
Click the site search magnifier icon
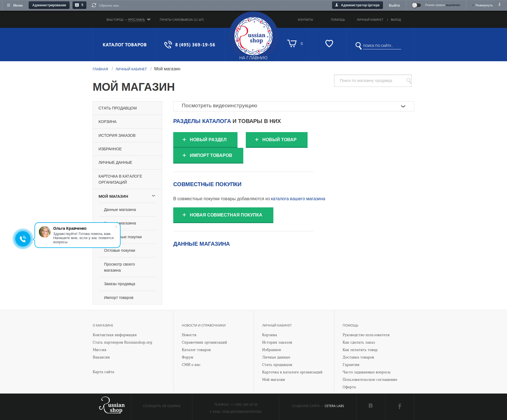(358, 46)
